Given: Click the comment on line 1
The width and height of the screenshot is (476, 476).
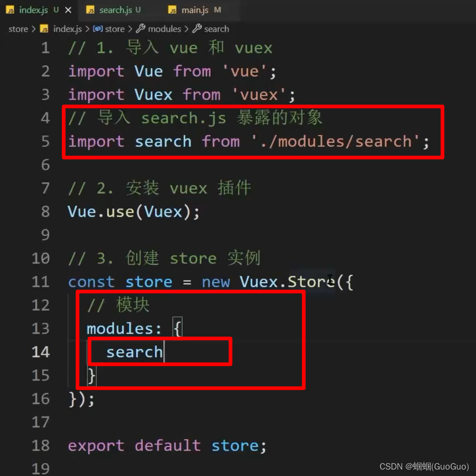Looking at the screenshot, I should (170, 48).
